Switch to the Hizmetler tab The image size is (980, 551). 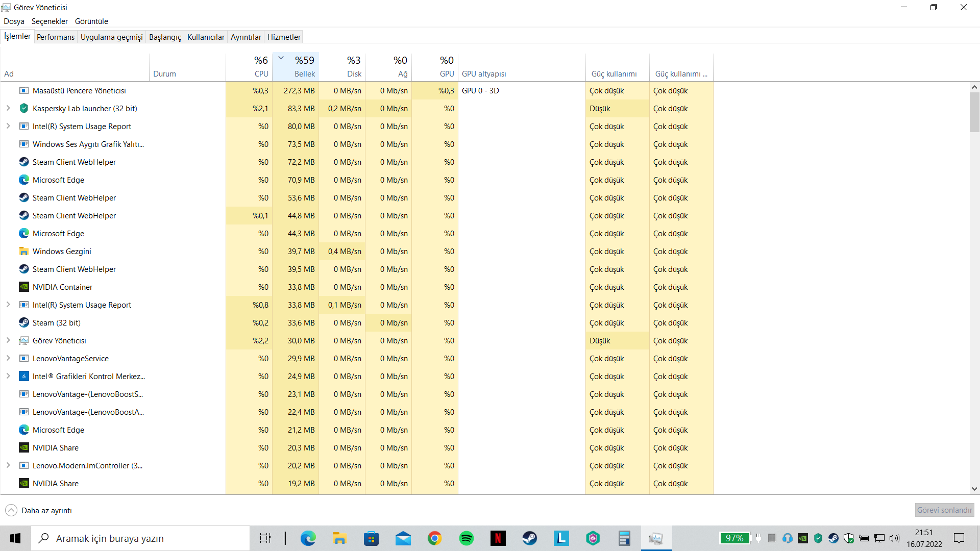(x=284, y=37)
